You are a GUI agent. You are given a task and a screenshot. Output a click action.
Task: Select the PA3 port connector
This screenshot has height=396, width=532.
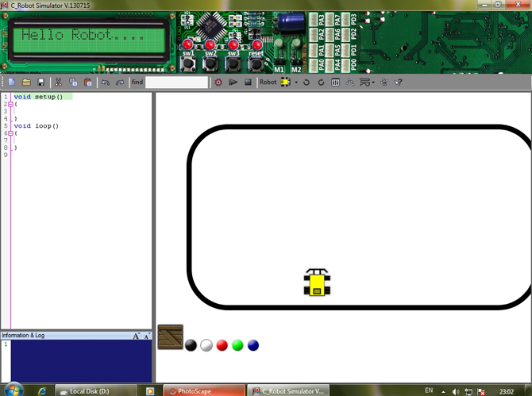313,20
